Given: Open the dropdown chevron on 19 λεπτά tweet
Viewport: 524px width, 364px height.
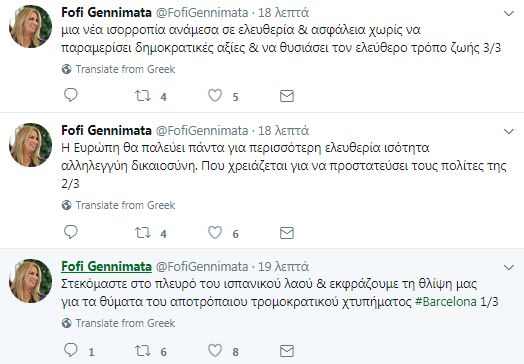Looking at the screenshot, I should click(509, 268).
